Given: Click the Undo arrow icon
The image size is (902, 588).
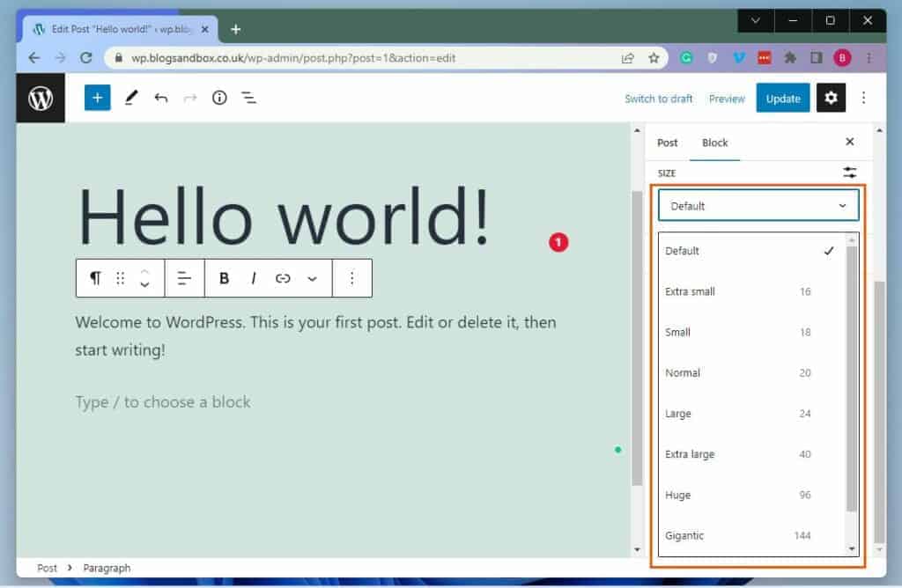Looking at the screenshot, I should pyautogui.click(x=160, y=98).
